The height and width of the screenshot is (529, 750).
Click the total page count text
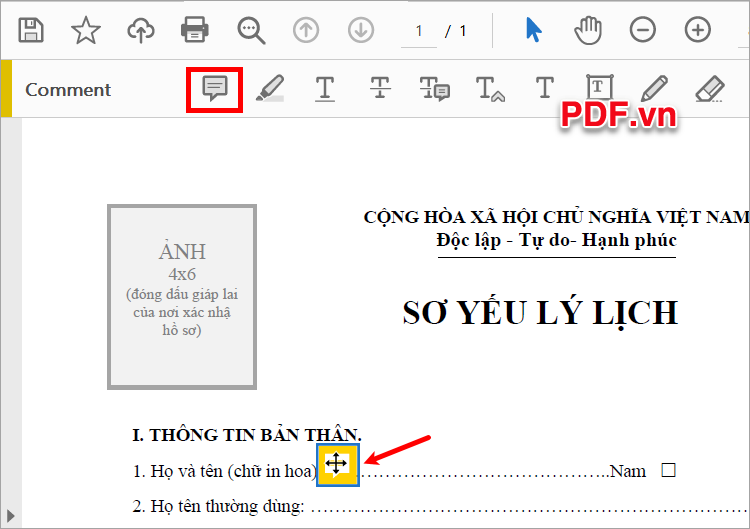pos(463,31)
